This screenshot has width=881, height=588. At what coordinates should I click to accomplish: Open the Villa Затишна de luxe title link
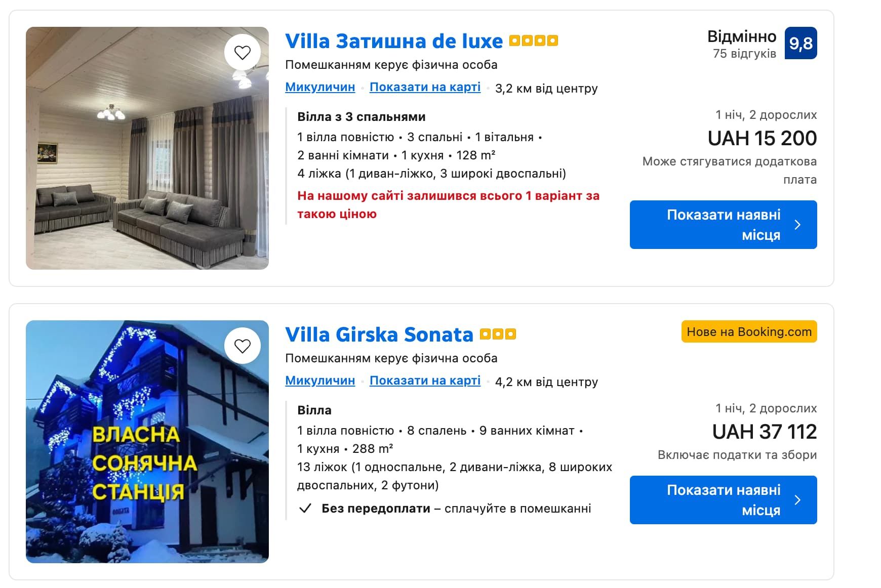click(x=393, y=41)
